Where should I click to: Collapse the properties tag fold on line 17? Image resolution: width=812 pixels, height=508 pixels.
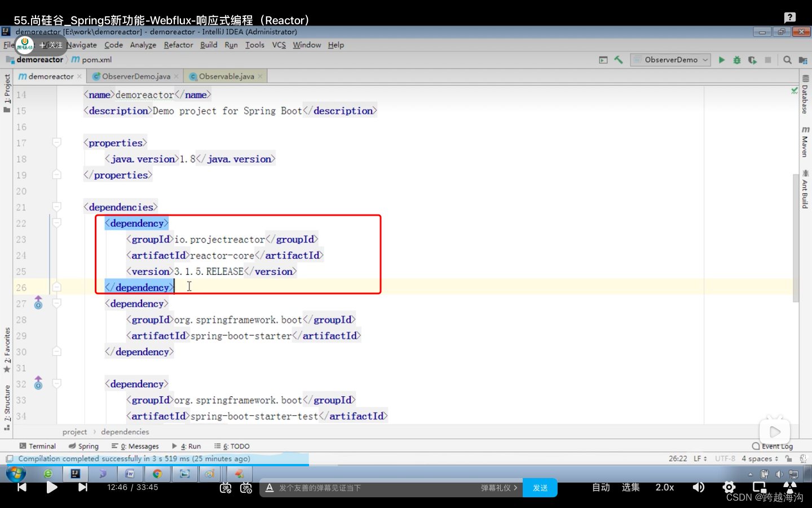click(57, 143)
